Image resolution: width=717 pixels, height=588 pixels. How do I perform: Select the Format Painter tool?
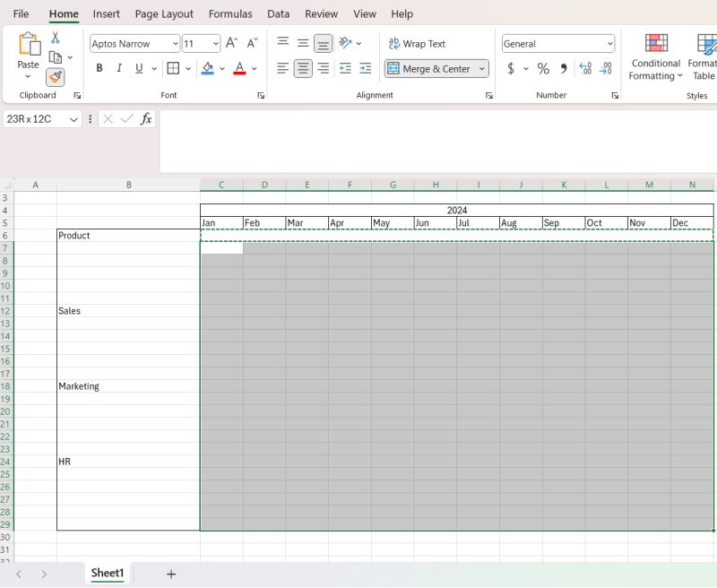coord(55,77)
